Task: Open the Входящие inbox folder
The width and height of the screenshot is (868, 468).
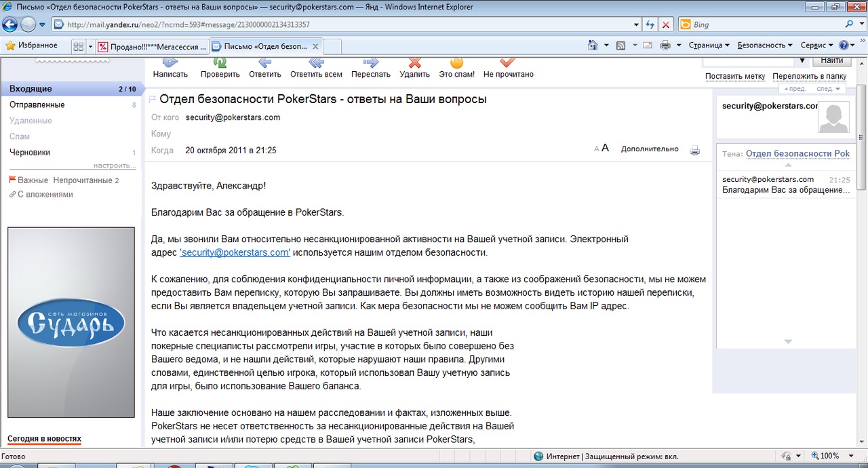Action: pos(72,89)
